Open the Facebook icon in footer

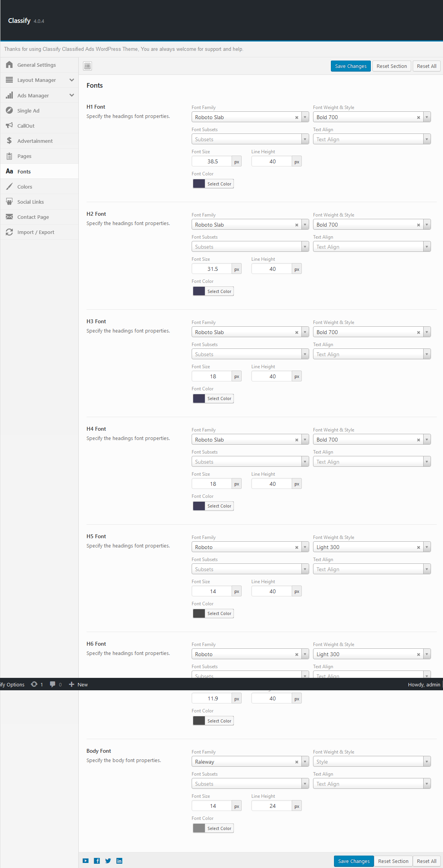[97, 861]
